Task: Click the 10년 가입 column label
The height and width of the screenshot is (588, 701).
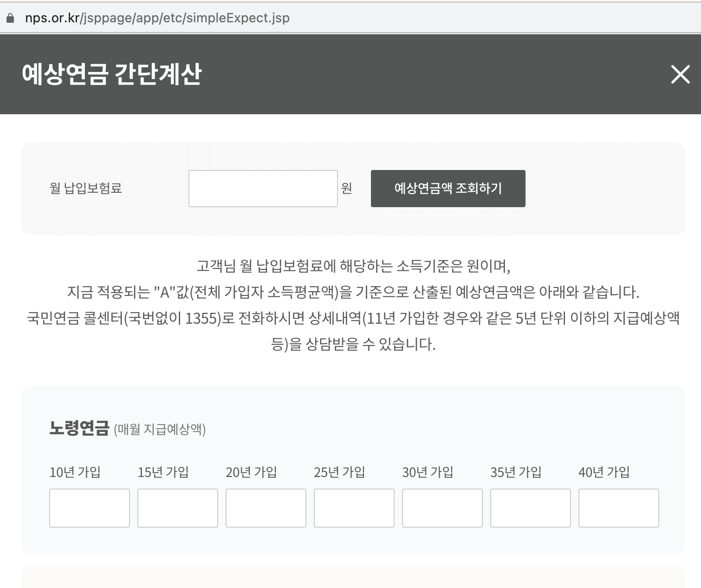Action: 75,472
